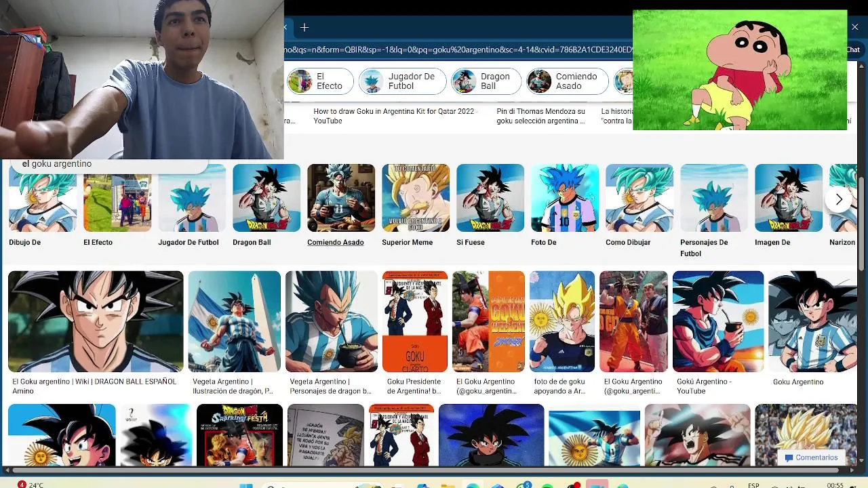Viewport: 868px width, 488px height.
Task: Click the horizontal scrollbar at page bottom
Action: [427, 470]
